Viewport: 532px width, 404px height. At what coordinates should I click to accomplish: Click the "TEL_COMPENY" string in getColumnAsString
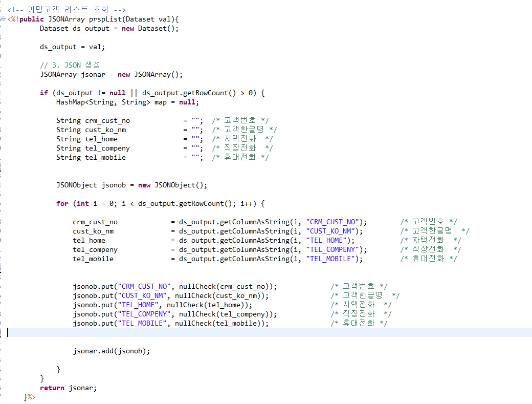point(332,249)
